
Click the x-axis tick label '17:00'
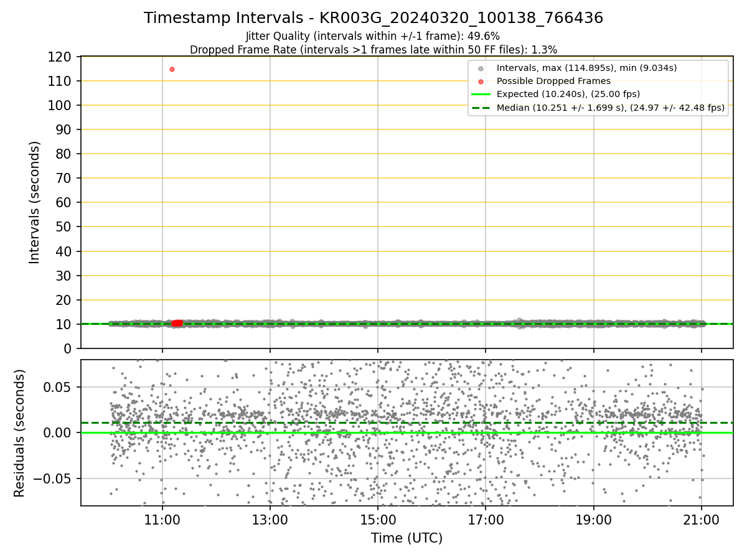[486, 520]
